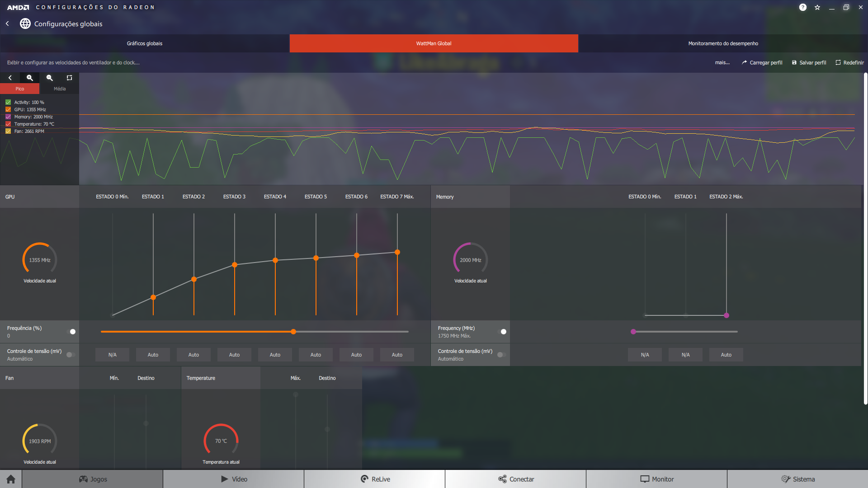Toggle Memory 2000 MHz graph checkbox
The width and height of the screenshot is (868, 488).
8,117
